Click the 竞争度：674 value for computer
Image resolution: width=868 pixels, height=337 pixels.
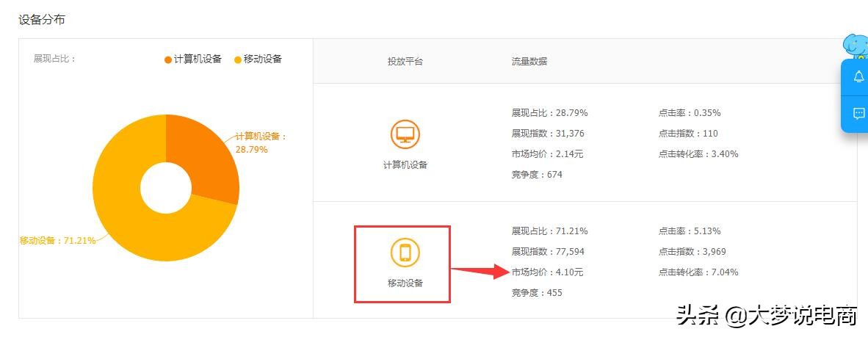tap(537, 175)
